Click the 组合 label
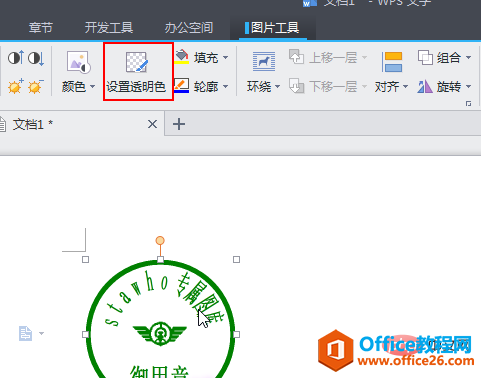The width and height of the screenshot is (481, 378). pyautogui.click(x=449, y=58)
